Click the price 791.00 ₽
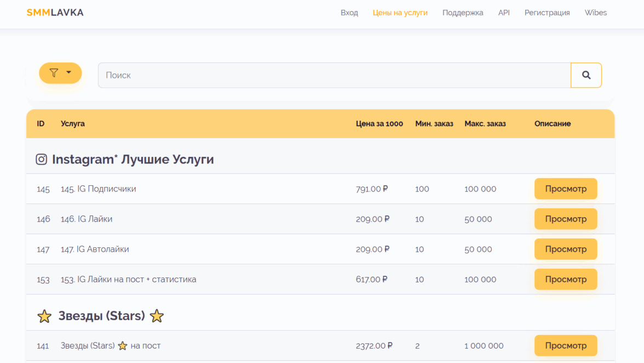 click(x=372, y=189)
